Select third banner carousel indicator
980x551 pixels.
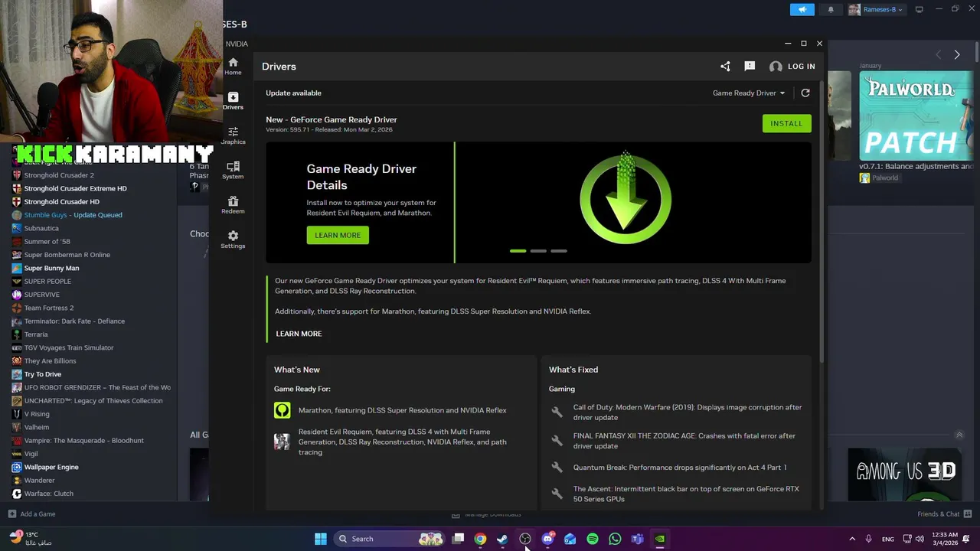tap(559, 251)
